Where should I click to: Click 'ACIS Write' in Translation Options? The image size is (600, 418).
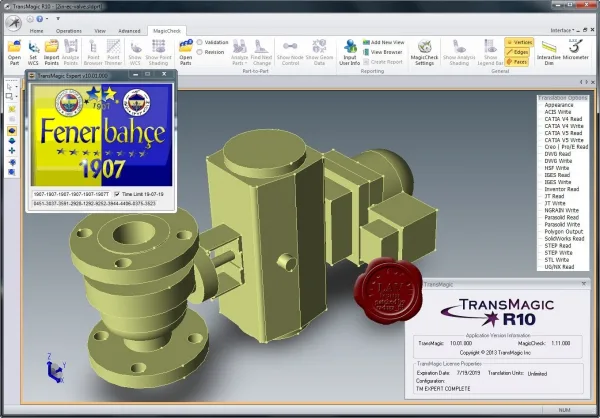[558, 112]
